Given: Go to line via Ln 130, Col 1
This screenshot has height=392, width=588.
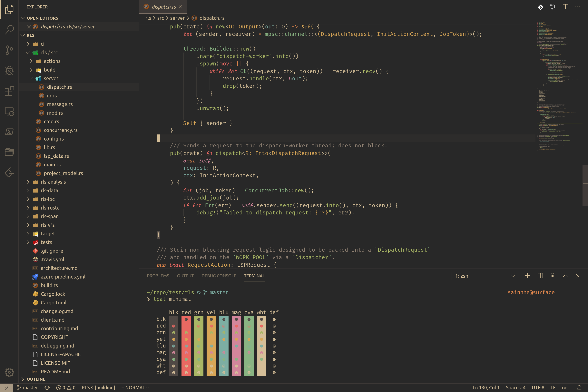Looking at the screenshot, I should (486, 387).
